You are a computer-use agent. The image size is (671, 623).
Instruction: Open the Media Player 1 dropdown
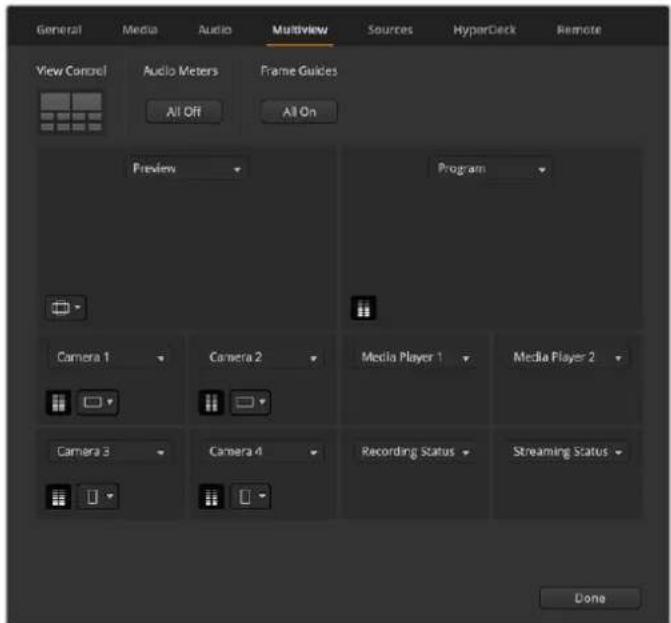tap(415, 357)
